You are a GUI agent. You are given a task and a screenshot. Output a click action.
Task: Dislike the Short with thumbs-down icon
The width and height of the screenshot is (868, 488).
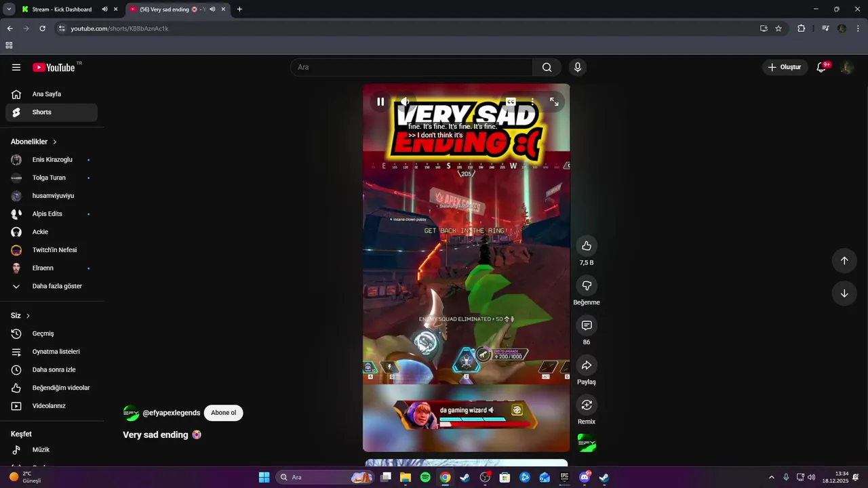pyautogui.click(x=587, y=285)
